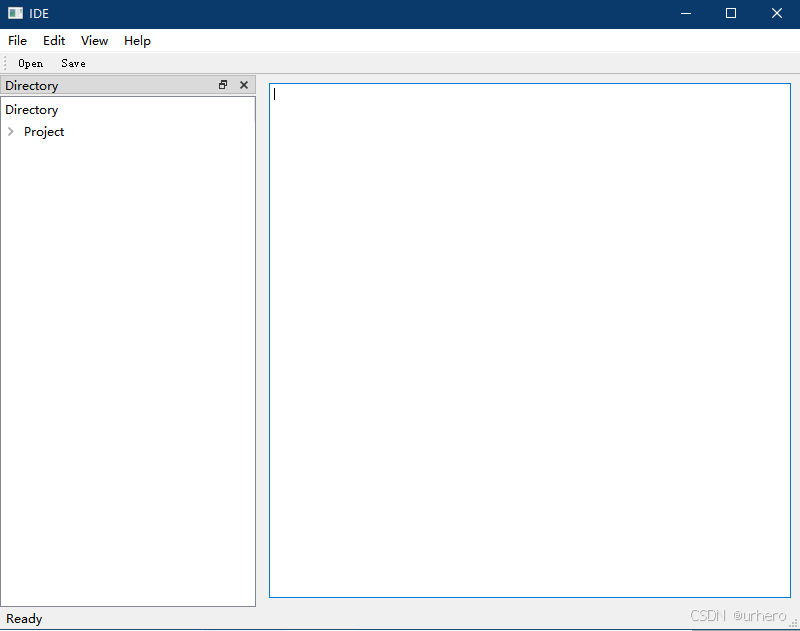This screenshot has height=631, width=800.
Task: Click inside the text editor area
Action: click(530, 340)
